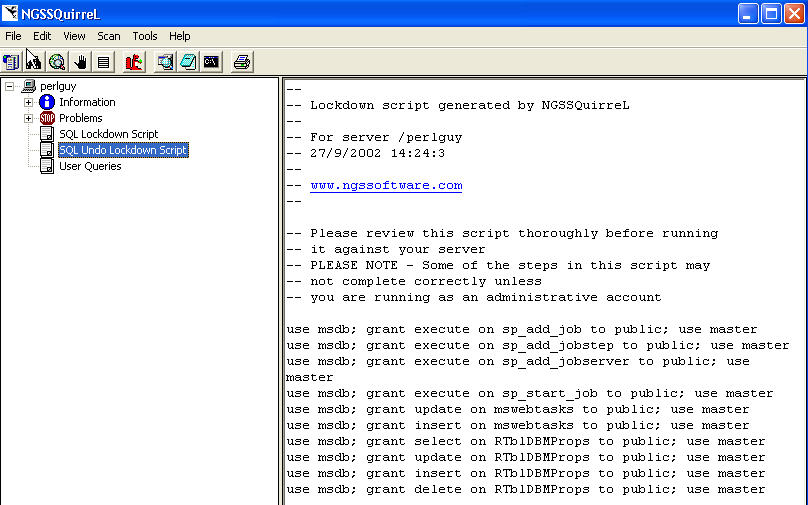Click the computer icon beside perlguy
Viewport: 808px width, 505px height.
pyautogui.click(x=29, y=86)
